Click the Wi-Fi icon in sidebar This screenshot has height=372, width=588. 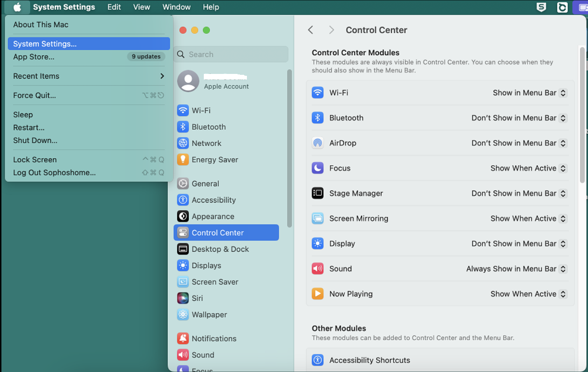[183, 110]
